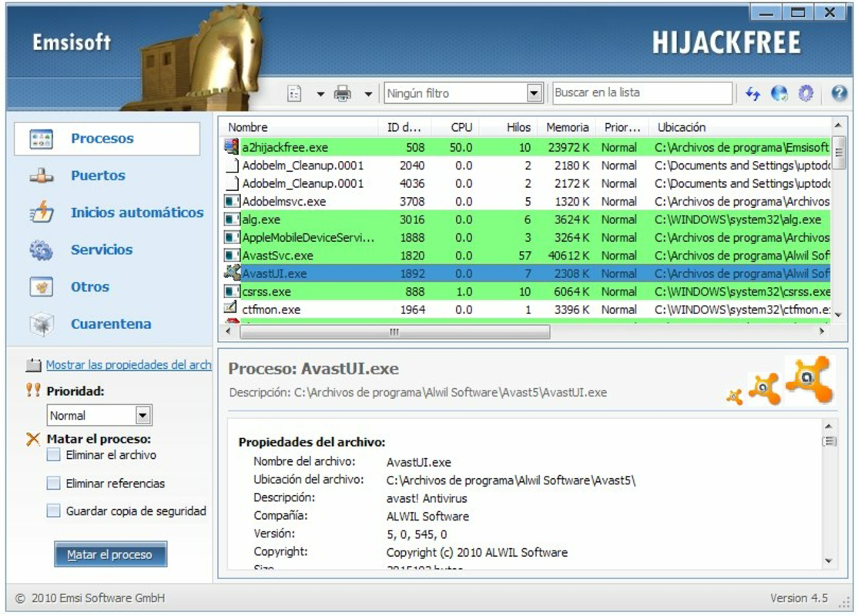858x616 pixels.
Task: Sort by the Hilos column header
Action: pyautogui.click(x=509, y=128)
